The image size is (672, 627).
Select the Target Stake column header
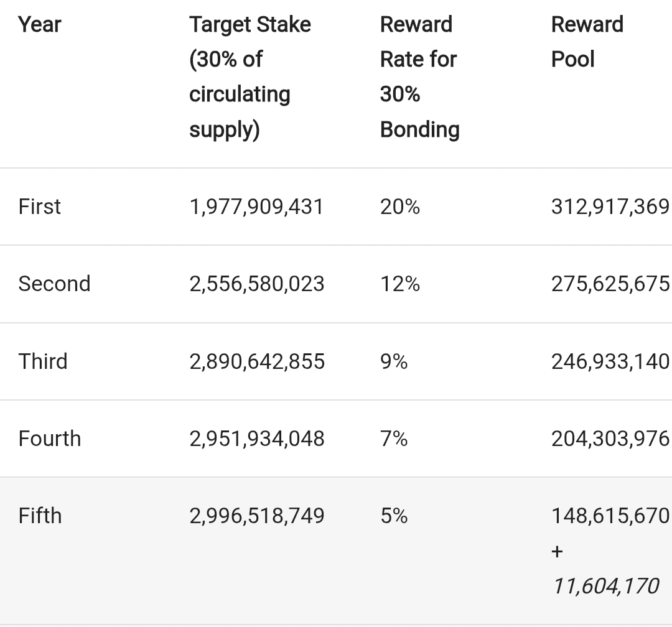click(x=250, y=77)
